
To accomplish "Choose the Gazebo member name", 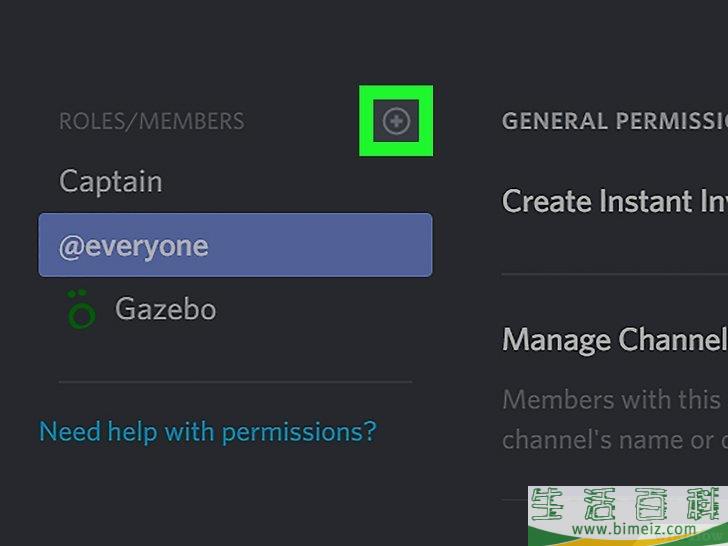I will [x=165, y=309].
